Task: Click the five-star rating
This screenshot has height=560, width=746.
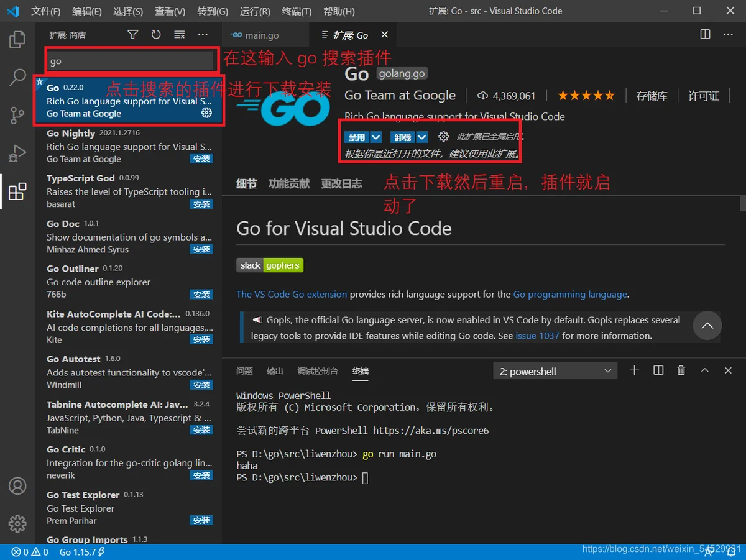Action: (586, 96)
